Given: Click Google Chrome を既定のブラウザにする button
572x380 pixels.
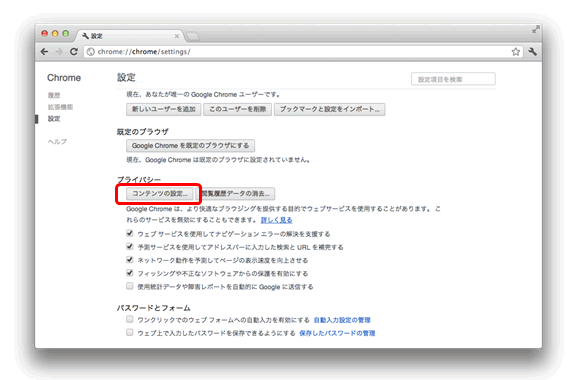Looking at the screenshot, I should pyautogui.click(x=190, y=146).
